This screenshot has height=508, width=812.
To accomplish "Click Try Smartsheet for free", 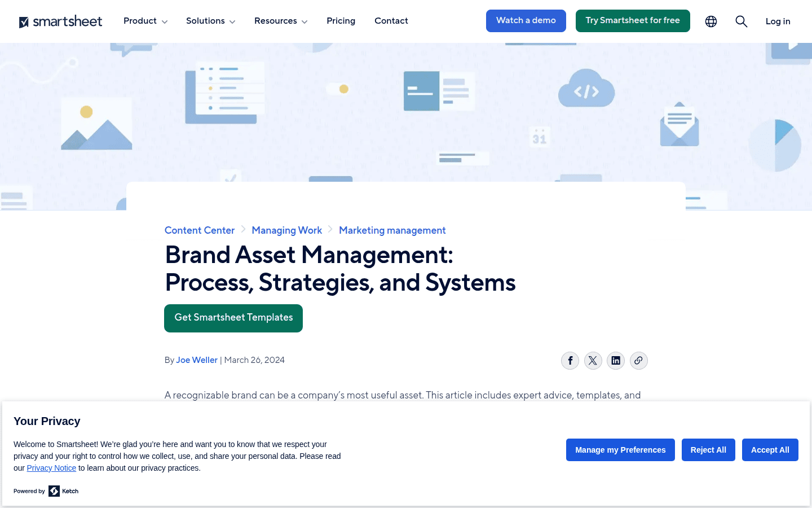I will pyautogui.click(x=633, y=21).
